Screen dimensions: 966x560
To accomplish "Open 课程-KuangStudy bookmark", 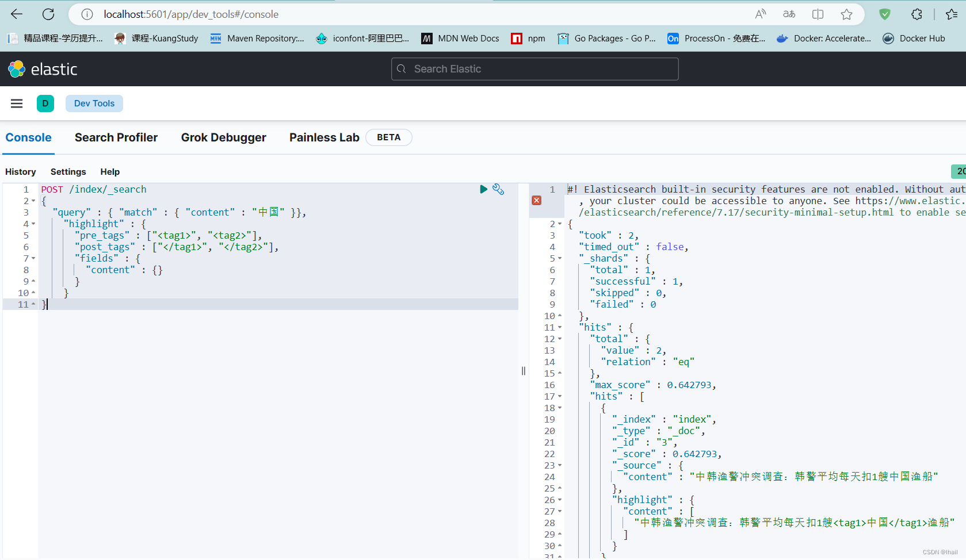I will click(x=156, y=39).
